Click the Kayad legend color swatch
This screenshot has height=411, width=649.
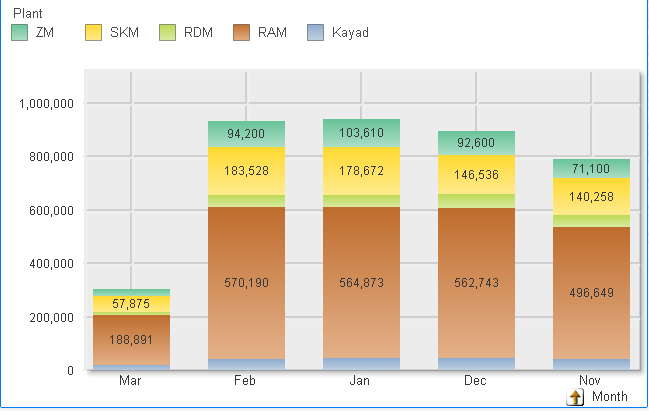point(315,33)
